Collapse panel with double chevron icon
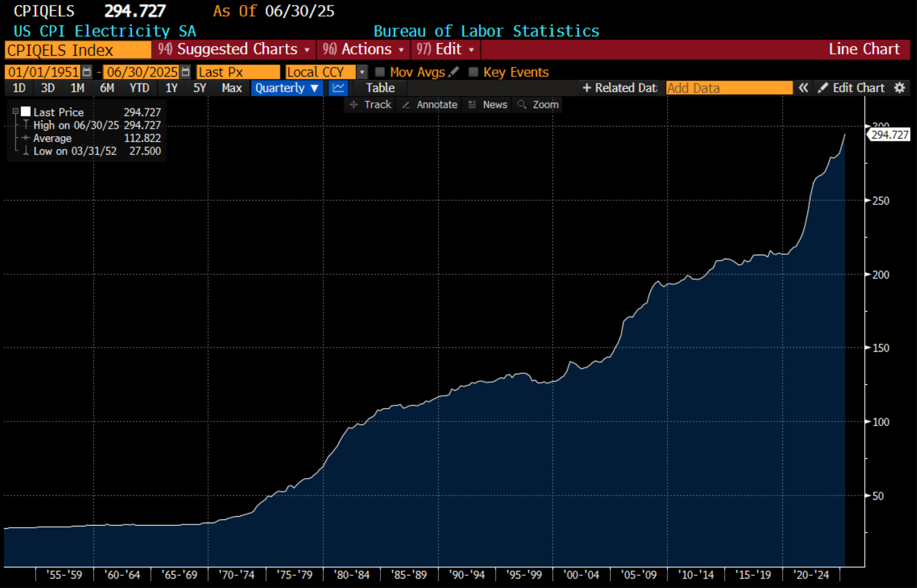The height and width of the screenshot is (588, 917). click(803, 88)
